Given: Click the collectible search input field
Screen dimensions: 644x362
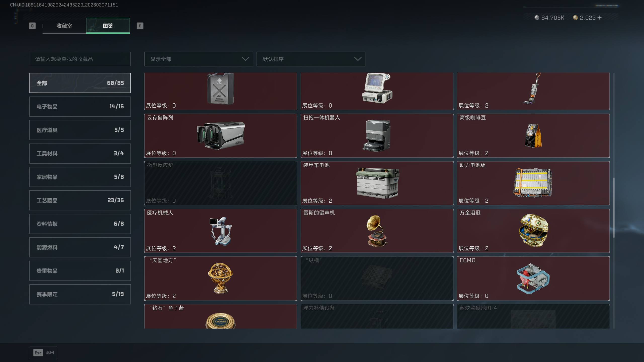Looking at the screenshot, I should [x=80, y=59].
